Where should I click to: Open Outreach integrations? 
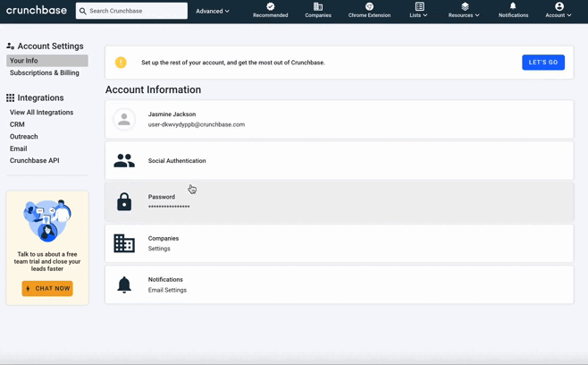coord(23,136)
